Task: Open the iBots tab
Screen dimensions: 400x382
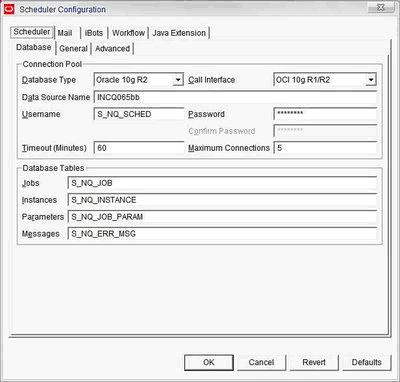Action: (x=94, y=33)
